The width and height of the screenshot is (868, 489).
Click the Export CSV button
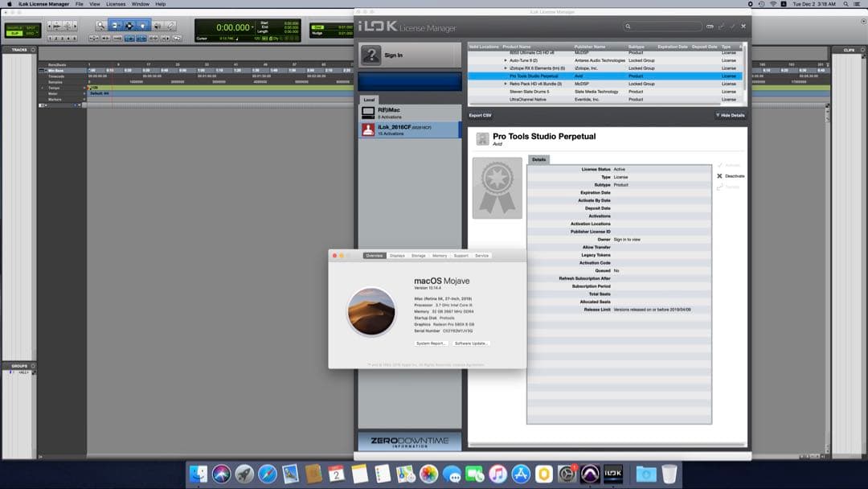pyautogui.click(x=481, y=115)
